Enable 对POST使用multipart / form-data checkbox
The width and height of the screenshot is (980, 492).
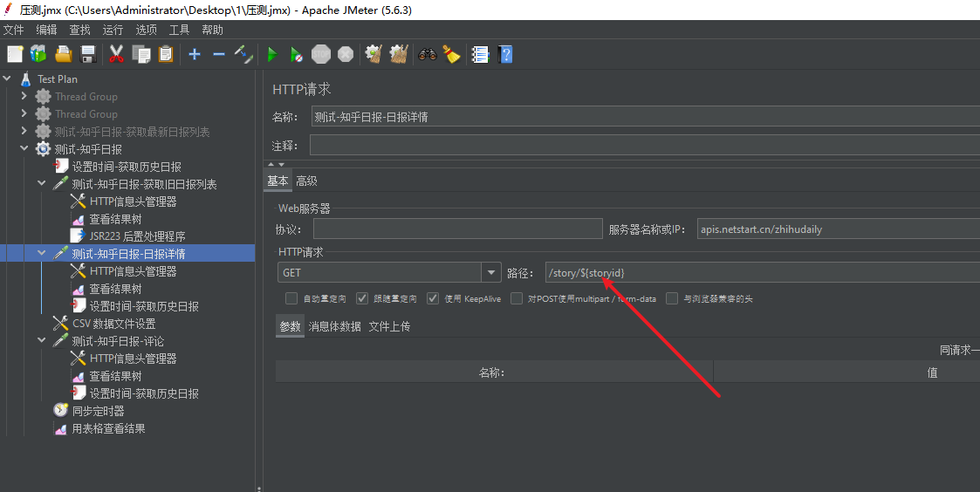pos(517,298)
